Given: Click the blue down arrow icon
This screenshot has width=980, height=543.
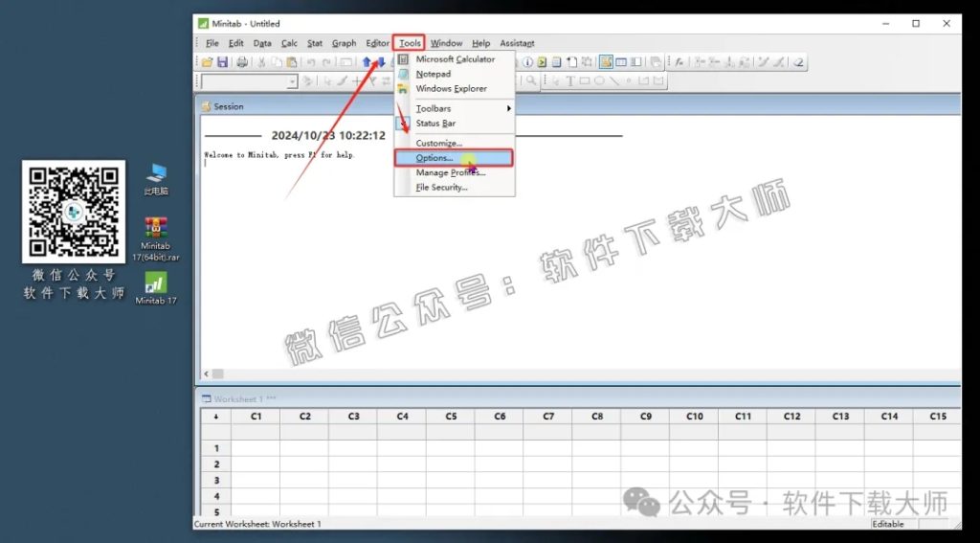Looking at the screenshot, I should [x=381, y=62].
